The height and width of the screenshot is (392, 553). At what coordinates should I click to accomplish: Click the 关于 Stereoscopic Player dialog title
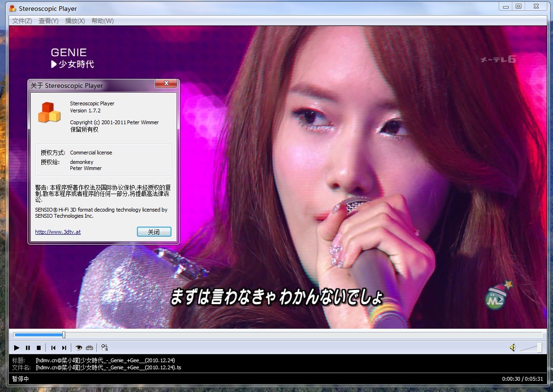pos(67,85)
